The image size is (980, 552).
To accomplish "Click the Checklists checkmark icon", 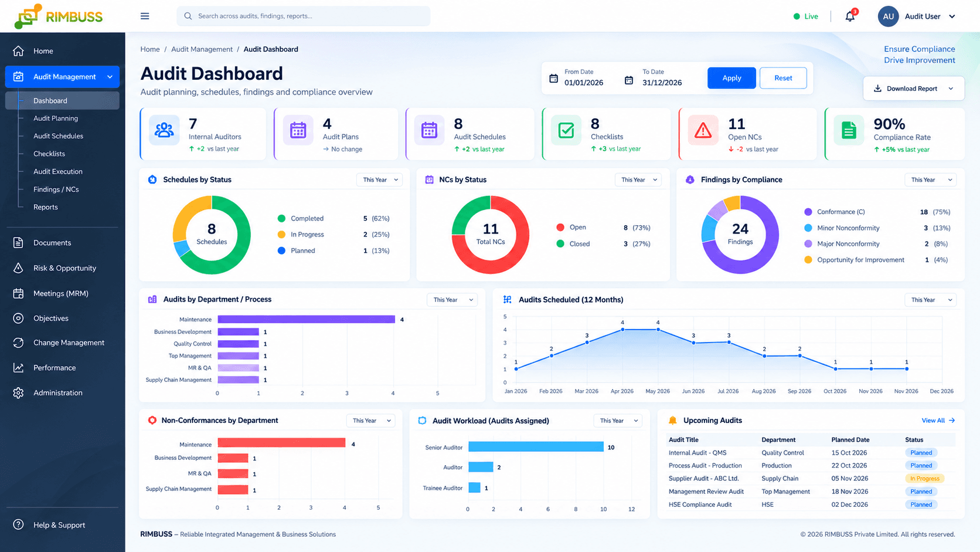I will pyautogui.click(x=566, y=130).
